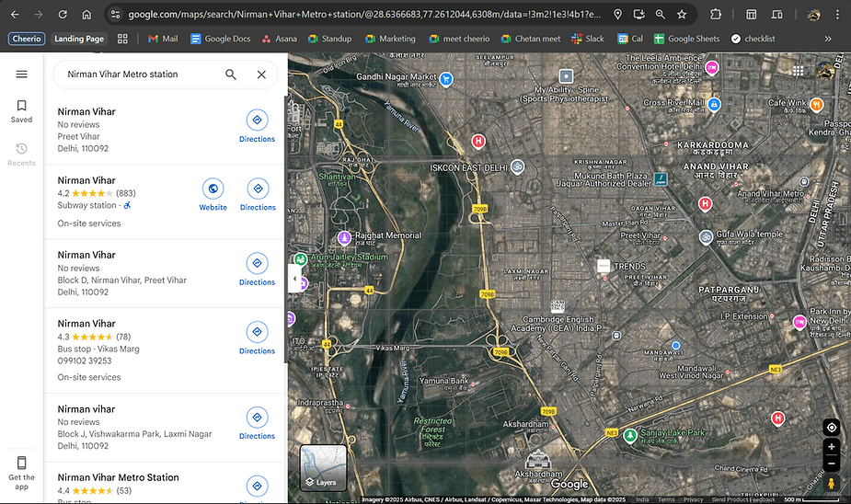Viewport: 851px width, 504px height.
Task: Get directions to Nirman Vihar Metro Station result
Action: click(258, 487)
